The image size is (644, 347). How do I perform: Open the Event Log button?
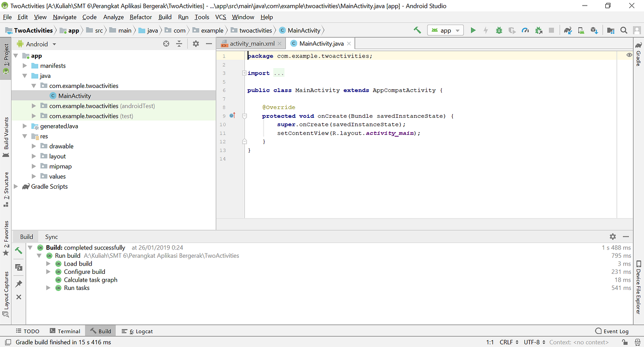[x=612, y=331]
